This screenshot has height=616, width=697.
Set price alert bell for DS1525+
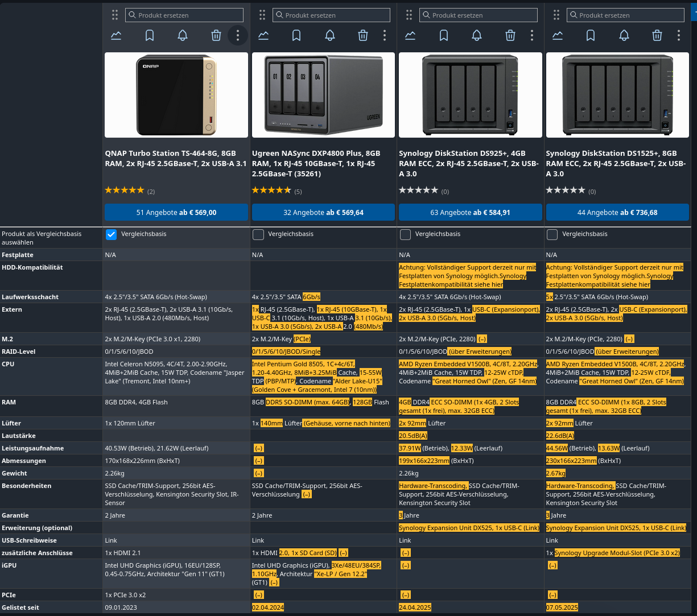point(624,35)
